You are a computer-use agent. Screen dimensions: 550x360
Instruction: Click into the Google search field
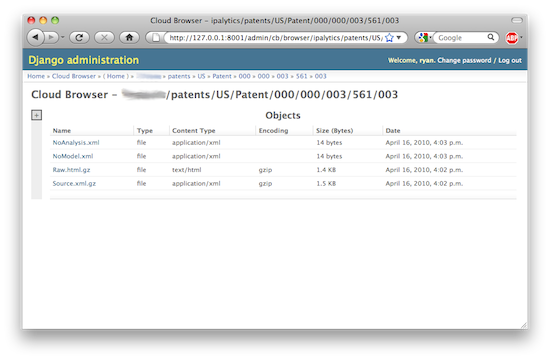[x=461, y=38]
